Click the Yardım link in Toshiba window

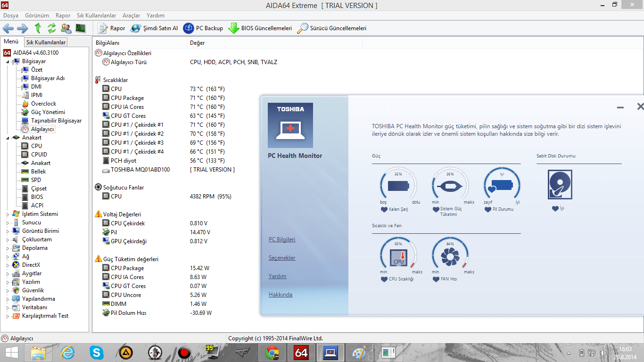[x=278, y=276]
